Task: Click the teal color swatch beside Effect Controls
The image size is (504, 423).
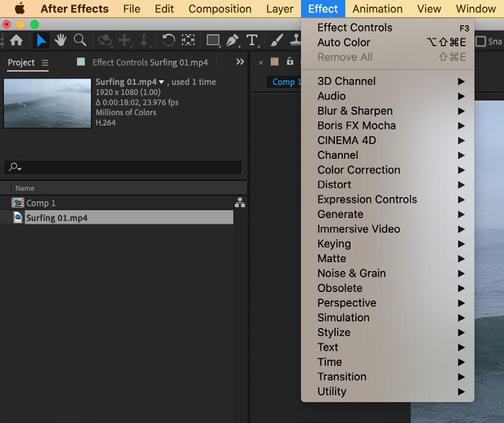Action: click(81, 62)
